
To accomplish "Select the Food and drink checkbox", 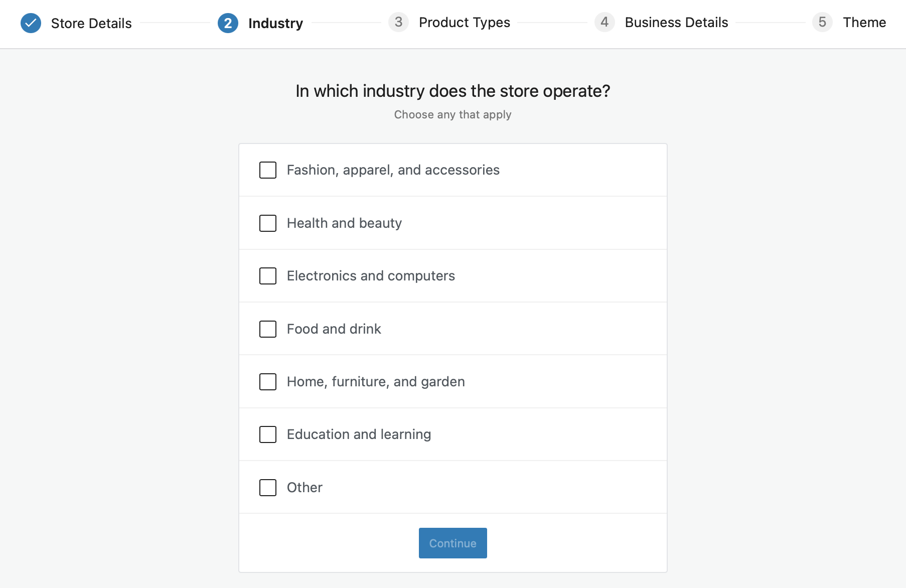I will click(x=268, y=329).
